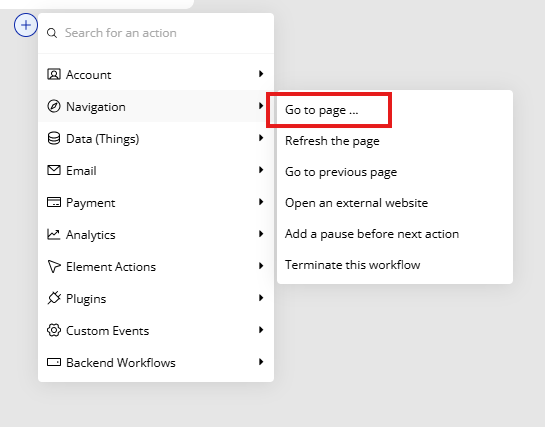Click the Payment credit card icon
545x427 pixels.
[x=54, y=202]
